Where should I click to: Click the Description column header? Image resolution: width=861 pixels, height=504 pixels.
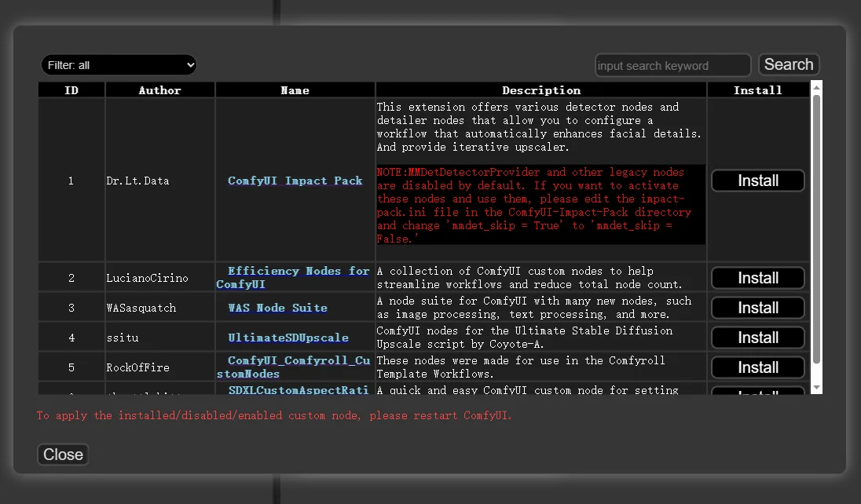[x=540, y=90]
